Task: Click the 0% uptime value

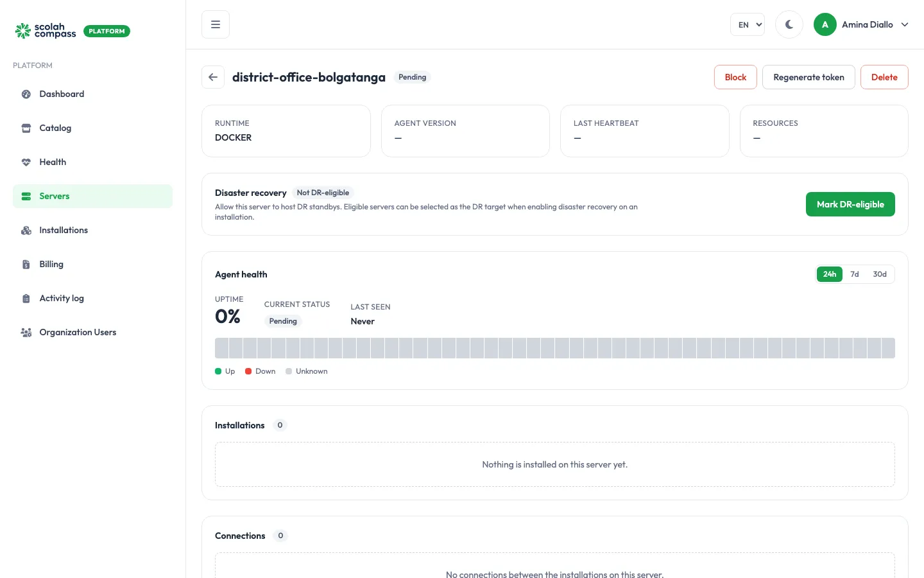Action: point(228,317)
